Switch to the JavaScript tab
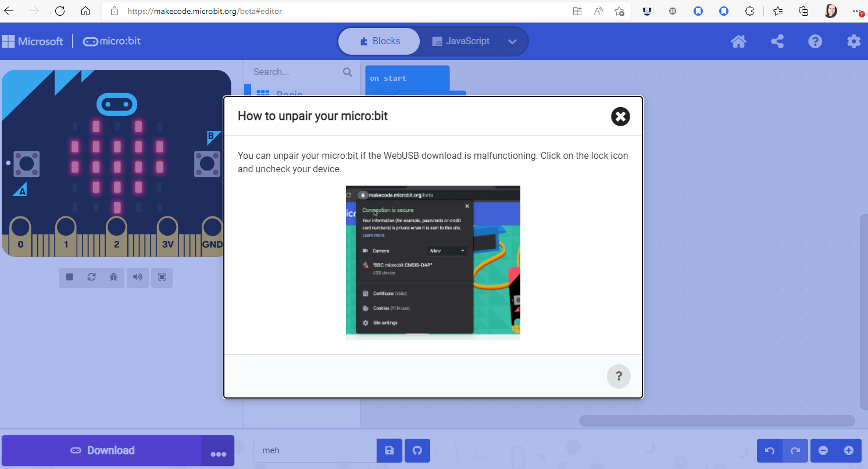 coord(461,41)
